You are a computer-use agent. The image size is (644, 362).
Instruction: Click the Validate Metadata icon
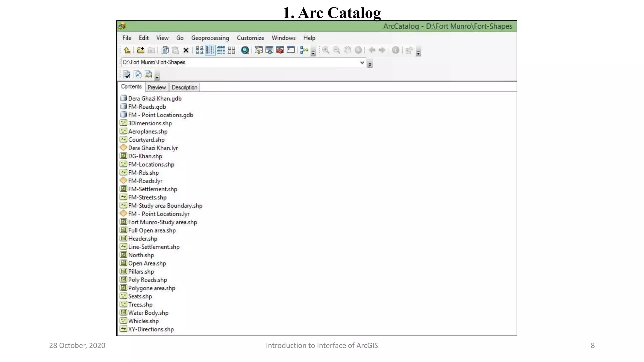[x=127, y=74]
